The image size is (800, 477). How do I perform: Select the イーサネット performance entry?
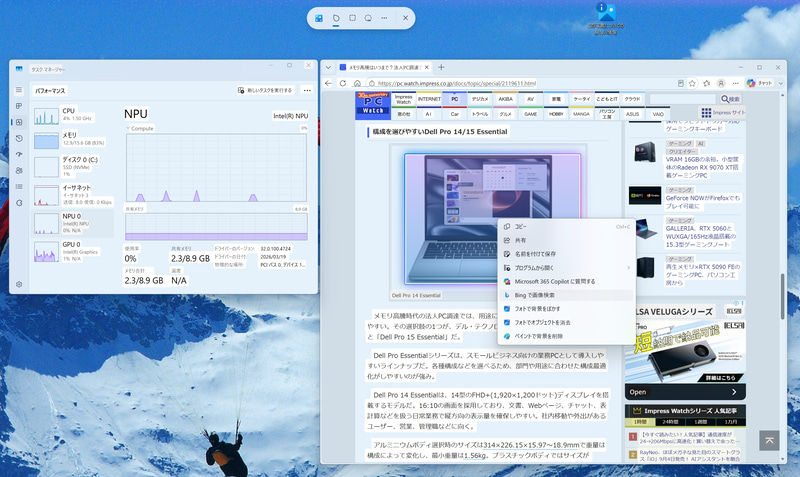tap(72, 194)
